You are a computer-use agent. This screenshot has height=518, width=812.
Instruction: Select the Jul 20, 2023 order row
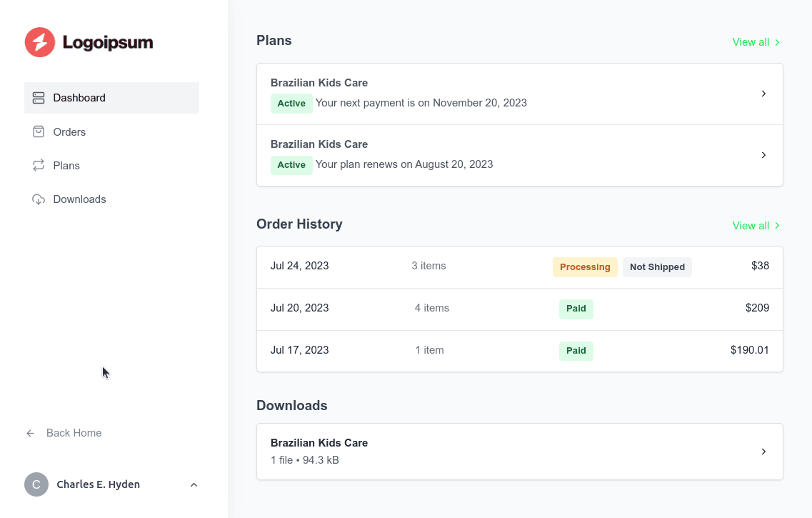pos(520,309)
